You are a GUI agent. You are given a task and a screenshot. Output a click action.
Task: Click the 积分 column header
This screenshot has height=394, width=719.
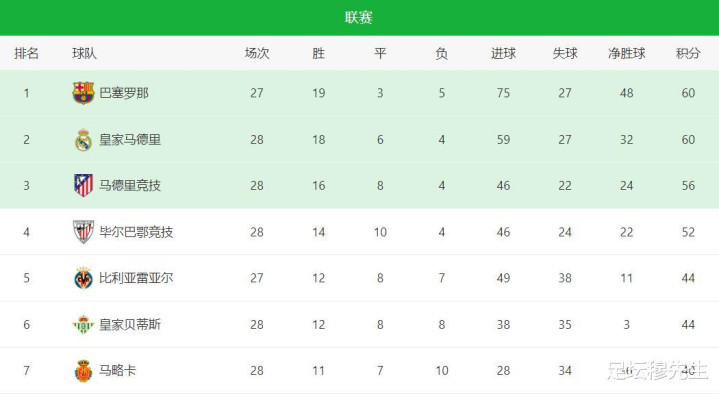coord(688,53)
